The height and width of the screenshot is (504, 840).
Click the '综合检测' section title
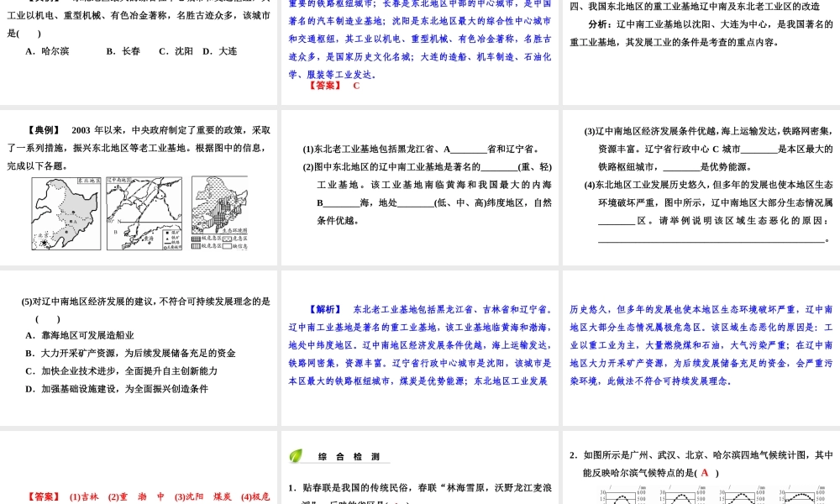pyautogui.click(x=349, y=457)
